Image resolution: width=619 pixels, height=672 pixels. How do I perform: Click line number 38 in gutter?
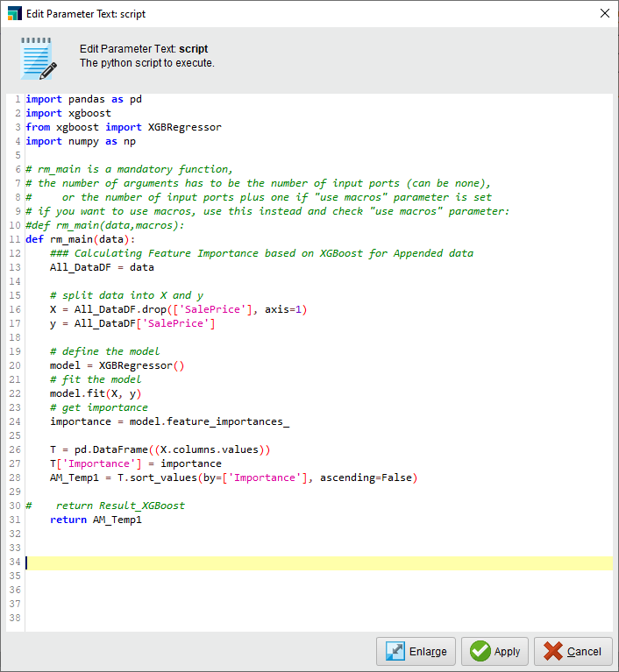15,618
